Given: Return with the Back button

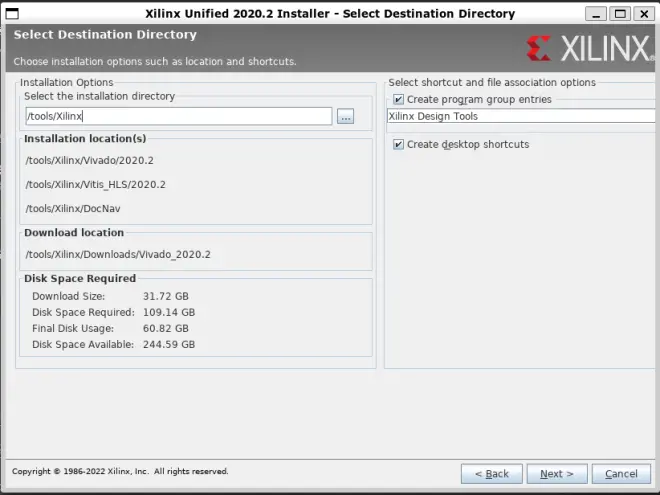Looking at the screenshot, I should [492, 474].
